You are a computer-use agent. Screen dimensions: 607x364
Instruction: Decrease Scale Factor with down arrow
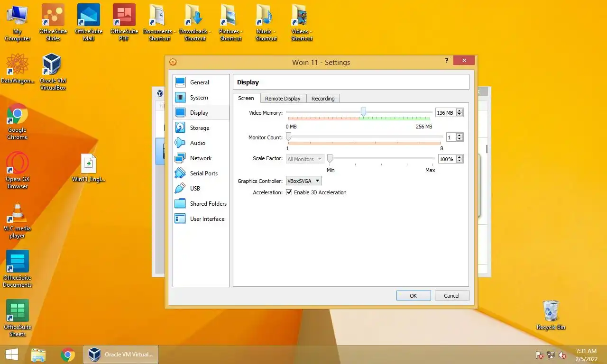pyautogui.click(x=459, y=161)
